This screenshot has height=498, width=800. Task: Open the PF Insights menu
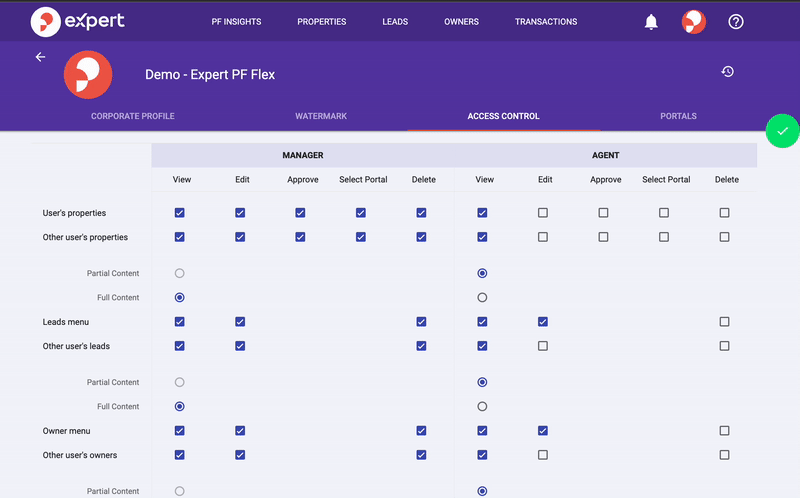[x=237, y=22]
